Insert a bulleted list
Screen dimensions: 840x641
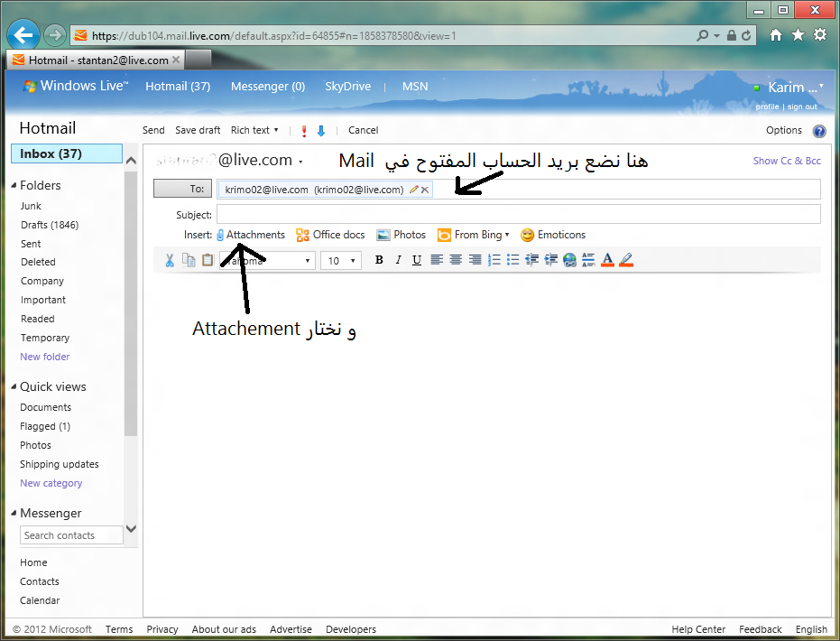tap(512, 260)
